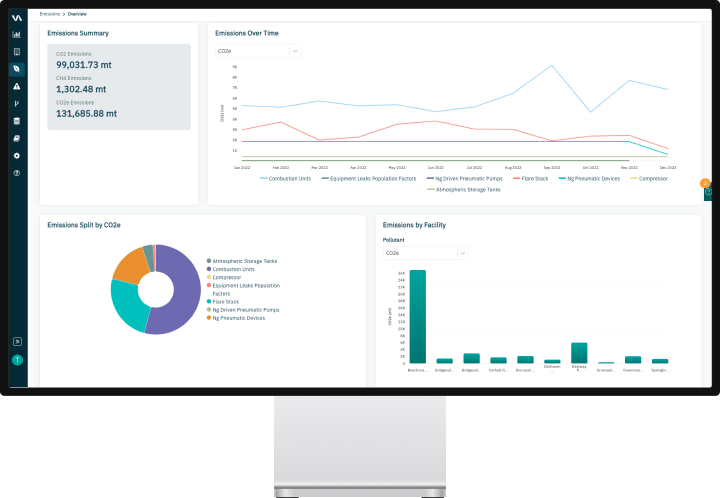Click the Emissions by Facility heading
This screenshot has height=498, width=720.
pos(414,225)
